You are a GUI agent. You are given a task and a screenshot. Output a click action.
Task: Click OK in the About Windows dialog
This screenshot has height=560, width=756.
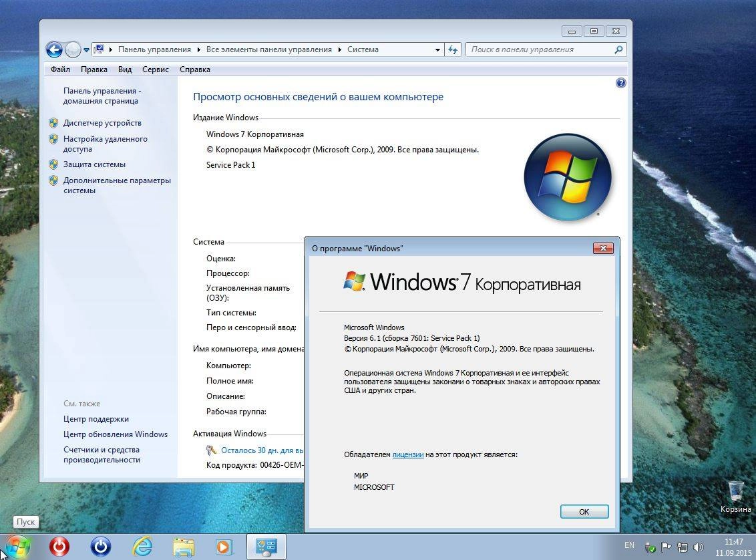point(584,512)
